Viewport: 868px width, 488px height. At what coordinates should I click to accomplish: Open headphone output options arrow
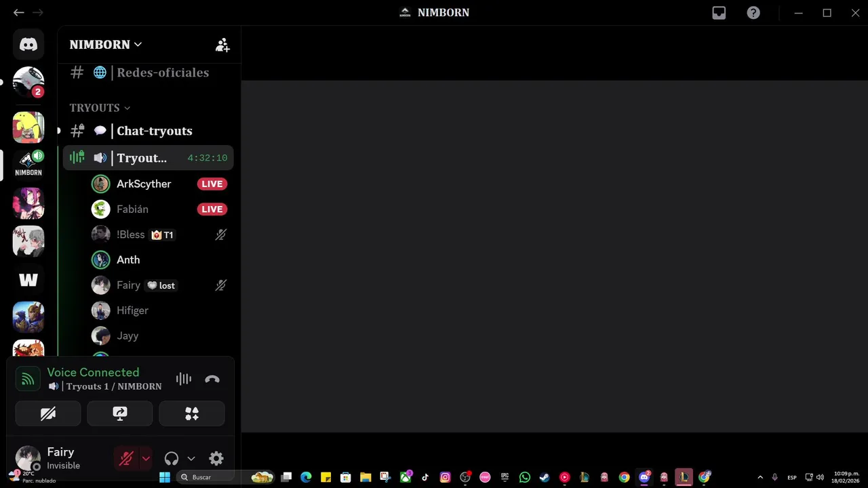[191, 459]
